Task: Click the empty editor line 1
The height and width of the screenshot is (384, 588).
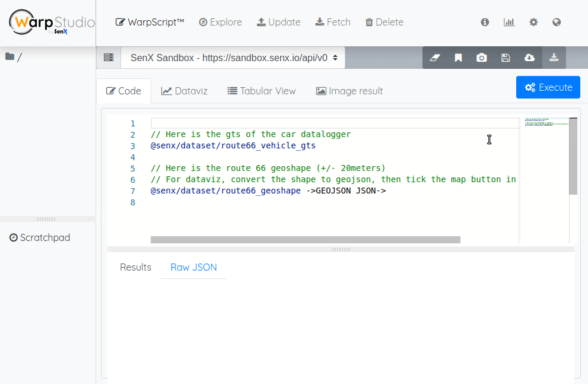Action: [x=335, y=123]
